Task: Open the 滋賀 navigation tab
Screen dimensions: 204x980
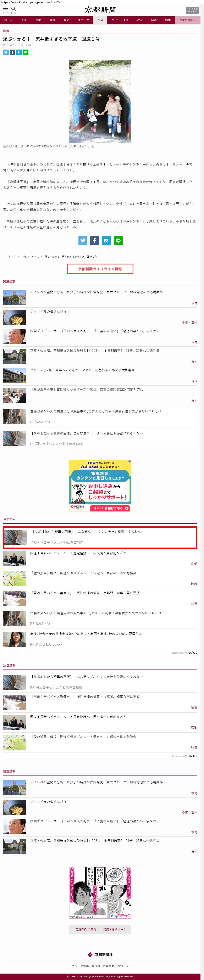Action: click(x=52, y=20)
